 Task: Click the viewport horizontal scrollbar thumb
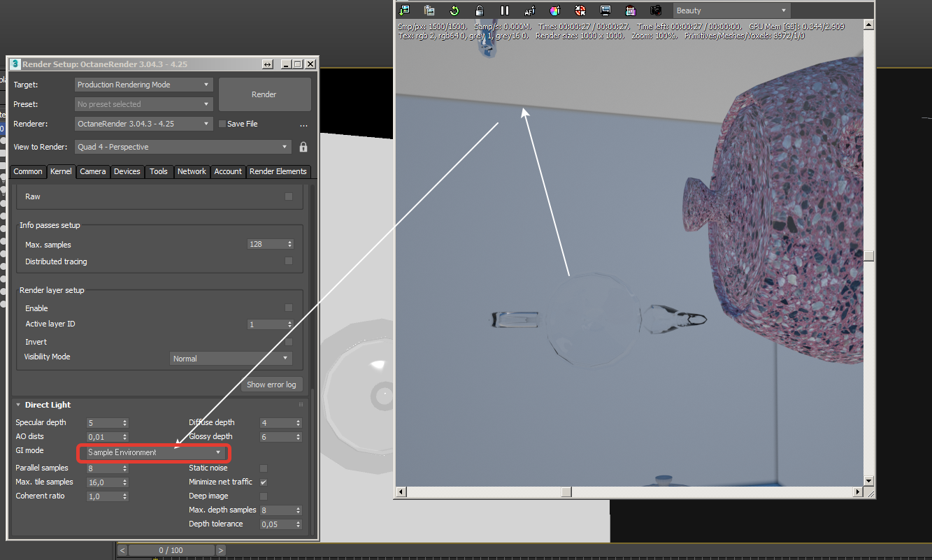tap(566, 491)
